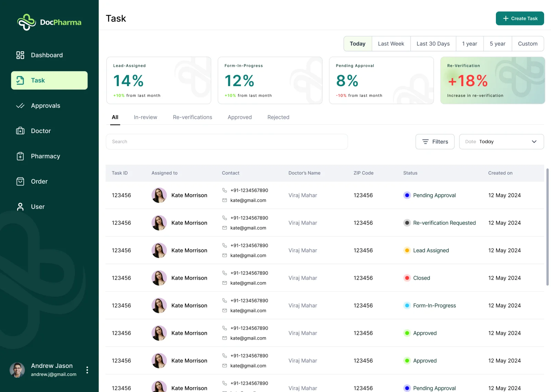
Task: Click the Doctor medical bag icon
Action: 20,131
